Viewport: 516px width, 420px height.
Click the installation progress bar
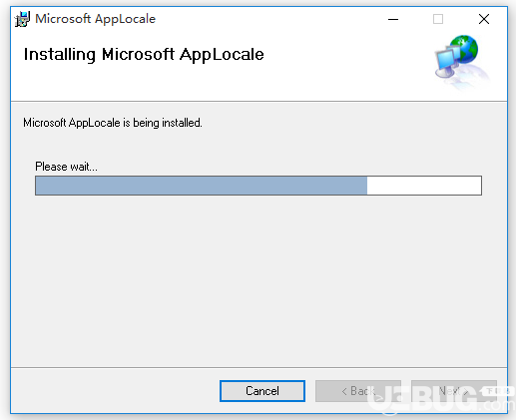pos(258,186)
